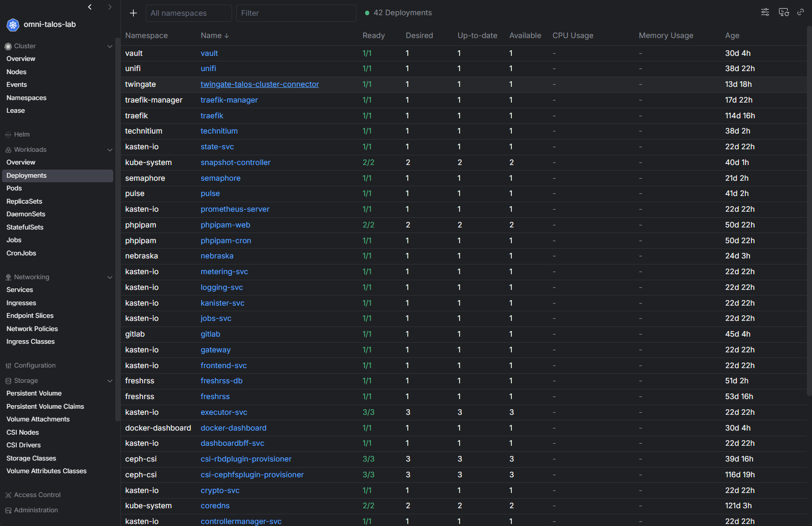Click the 121d 3h age of coredns
The height and width of the screenshot is (526, 812).
tap(738, 506)
